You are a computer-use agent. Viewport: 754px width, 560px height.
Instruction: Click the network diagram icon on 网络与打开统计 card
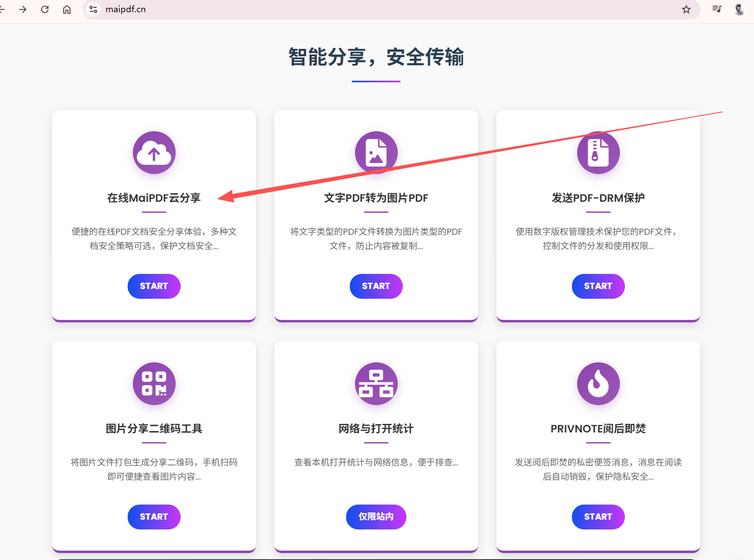click(x=376, y=384)
